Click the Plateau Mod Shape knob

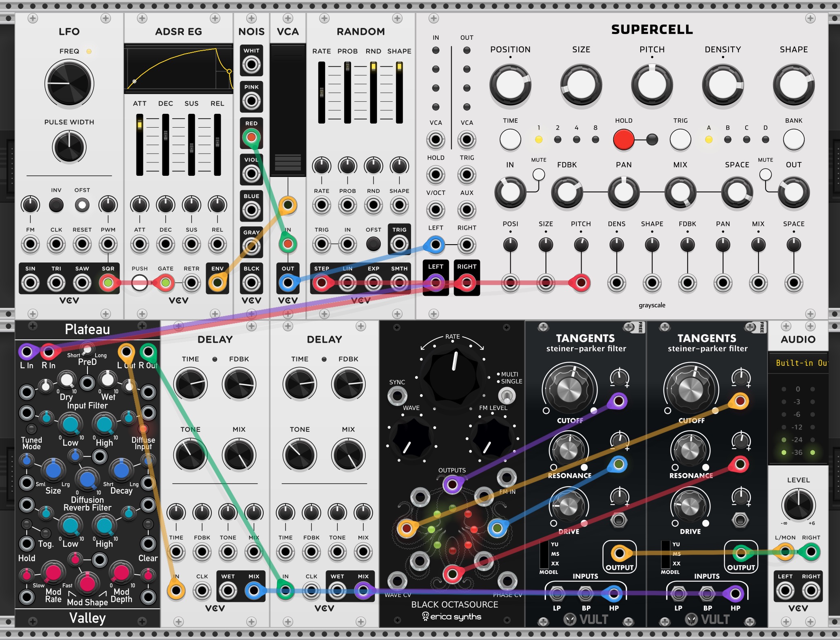point(87,584)
